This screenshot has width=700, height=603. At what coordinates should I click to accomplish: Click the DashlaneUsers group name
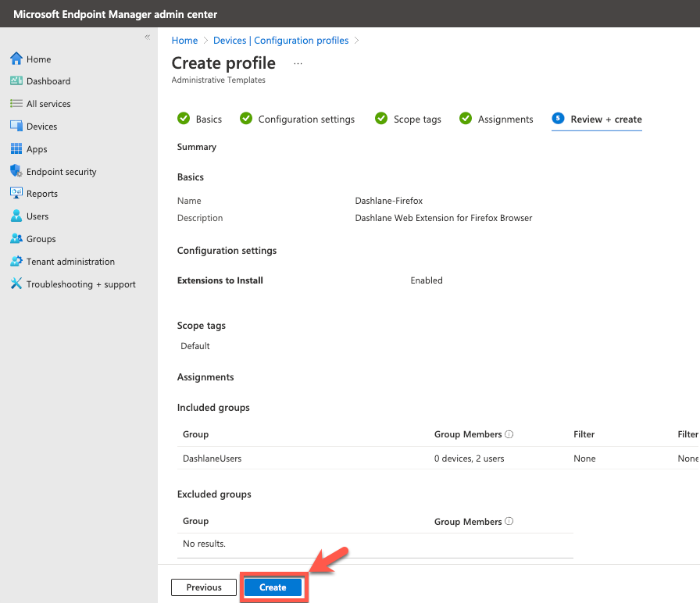pyautogui.click(x=212, y=458)
